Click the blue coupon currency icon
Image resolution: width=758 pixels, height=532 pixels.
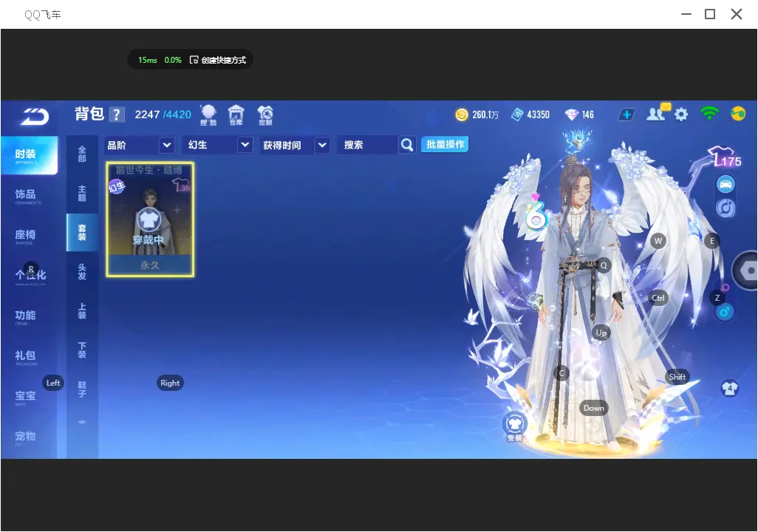pos(517,115)
